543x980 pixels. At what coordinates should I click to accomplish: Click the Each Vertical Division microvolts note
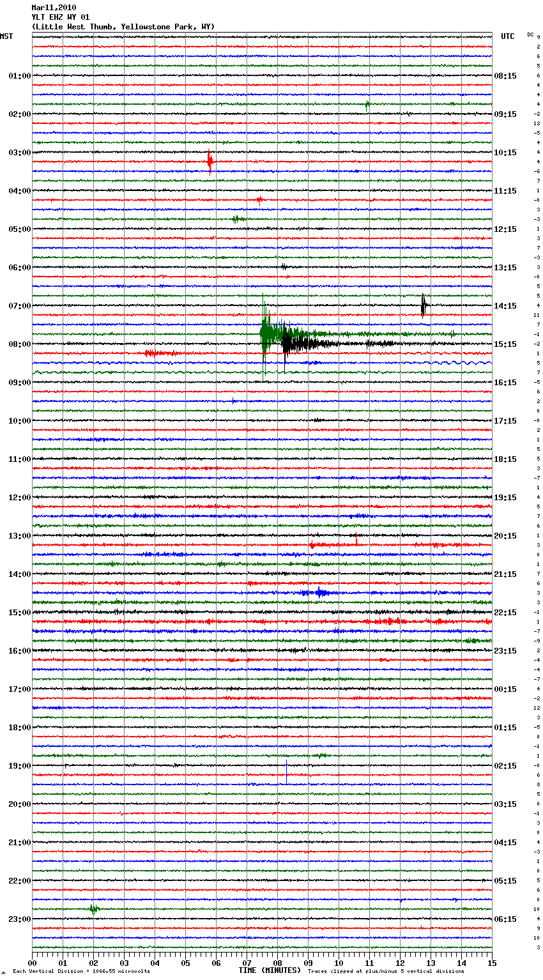tap(81, 972)
